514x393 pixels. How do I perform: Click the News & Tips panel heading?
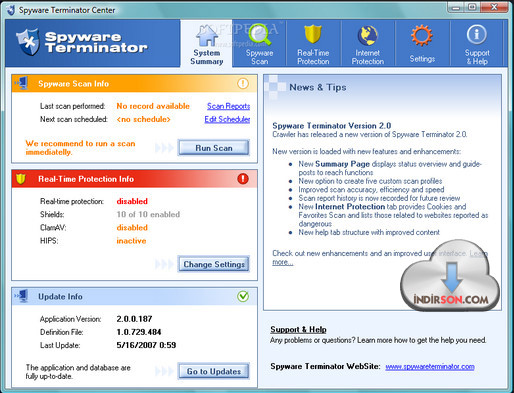coord(318,87)
